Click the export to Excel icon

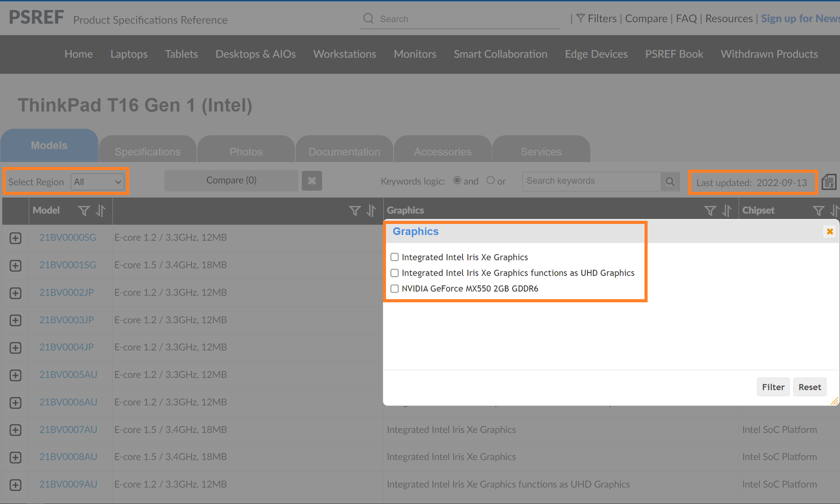click(x=829, y=182)
